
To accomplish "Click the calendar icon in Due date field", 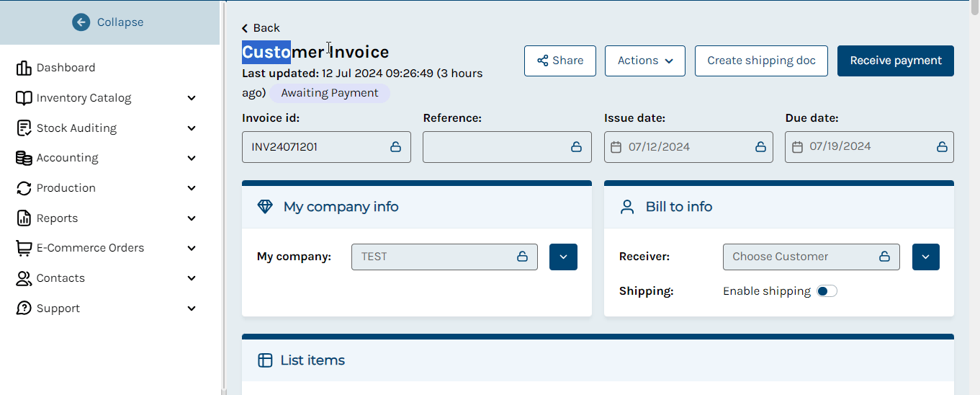I will [797, 147].
